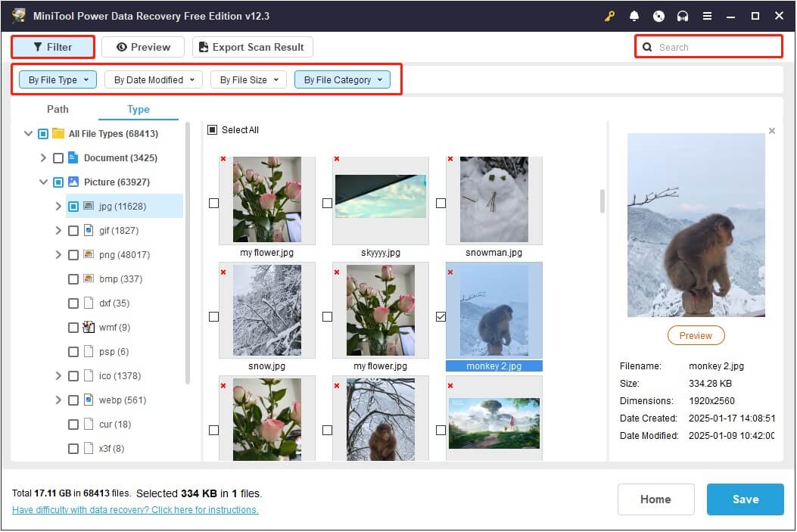The width and height of the screenshot is (797, 532).
Task: Select the cur (18) tree item
Action: pyautogui.click(x=115, y=425)
